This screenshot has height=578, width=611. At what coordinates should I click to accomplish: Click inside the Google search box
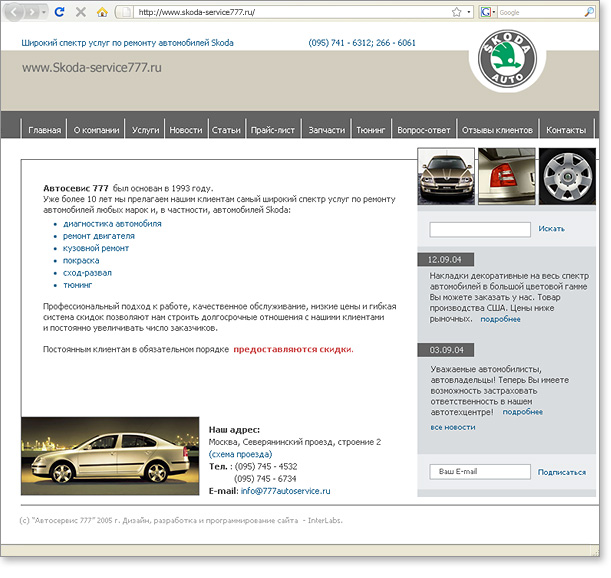540,12
